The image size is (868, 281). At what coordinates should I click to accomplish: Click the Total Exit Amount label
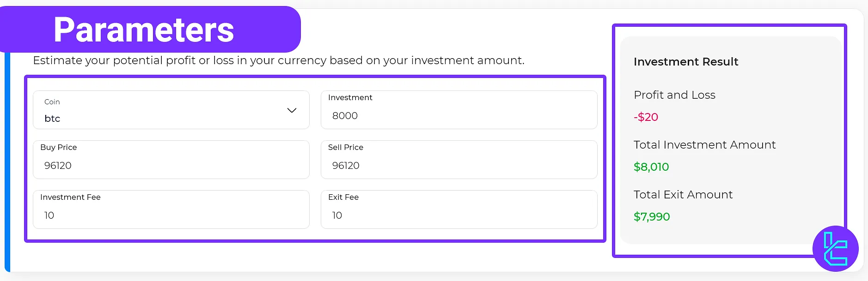coord(683,195)
